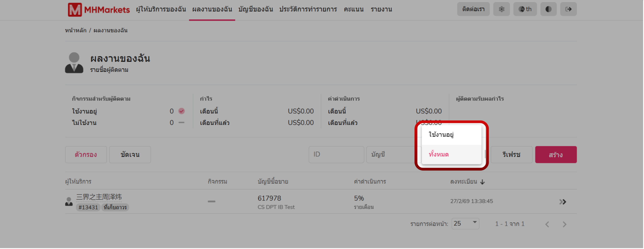This screenshot has height=249, width=644.
Task: Click ผลงานของฉัน breadcrumb link
Action: point(110,31)
